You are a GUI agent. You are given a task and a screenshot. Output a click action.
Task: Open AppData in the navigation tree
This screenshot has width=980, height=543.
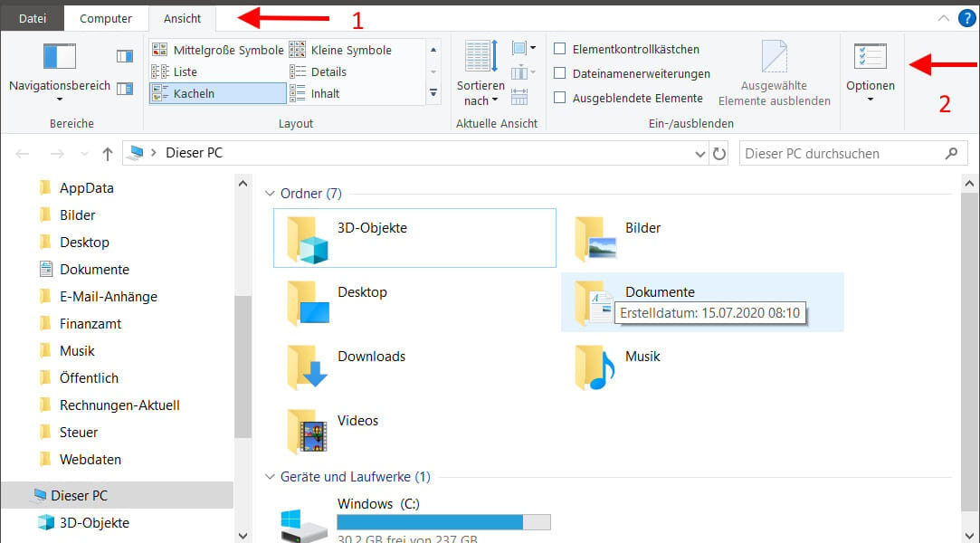click(86, 188)
